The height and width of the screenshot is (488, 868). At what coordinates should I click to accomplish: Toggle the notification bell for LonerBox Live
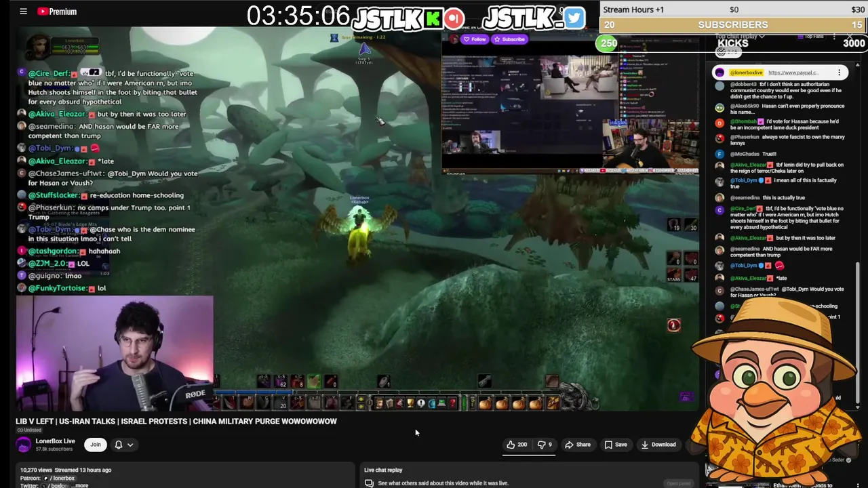[x=119, y=445]
